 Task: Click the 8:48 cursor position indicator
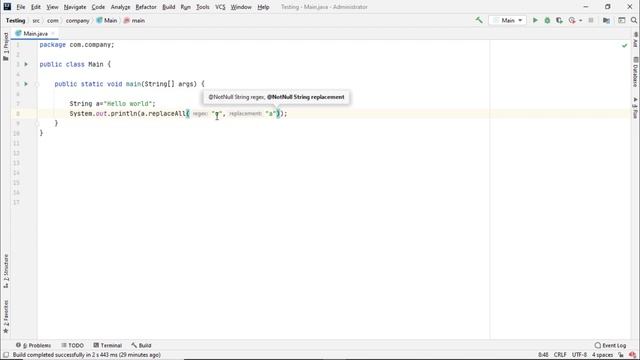click(543, 355)
